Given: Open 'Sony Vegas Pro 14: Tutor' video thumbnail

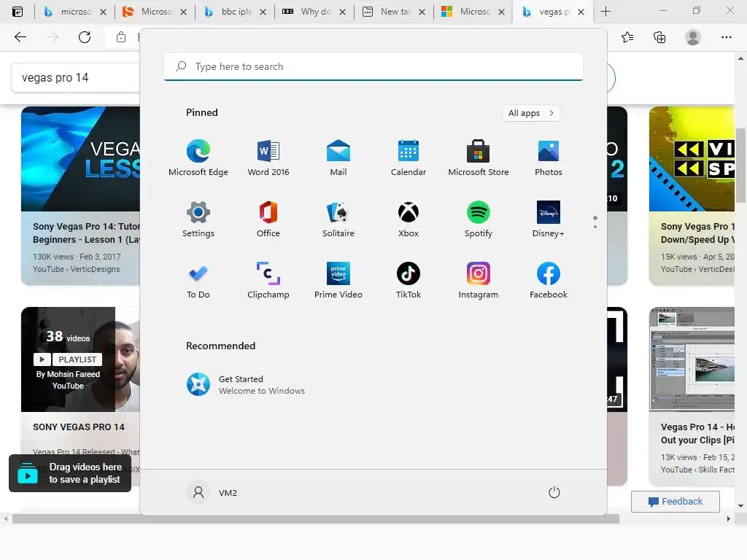Looking at the screenshot, I should coord(80,158).
